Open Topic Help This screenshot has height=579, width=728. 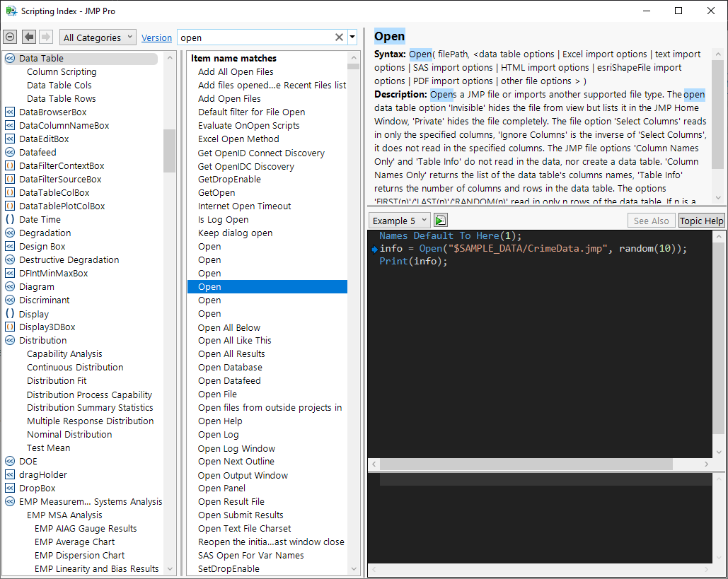(701, 221)
